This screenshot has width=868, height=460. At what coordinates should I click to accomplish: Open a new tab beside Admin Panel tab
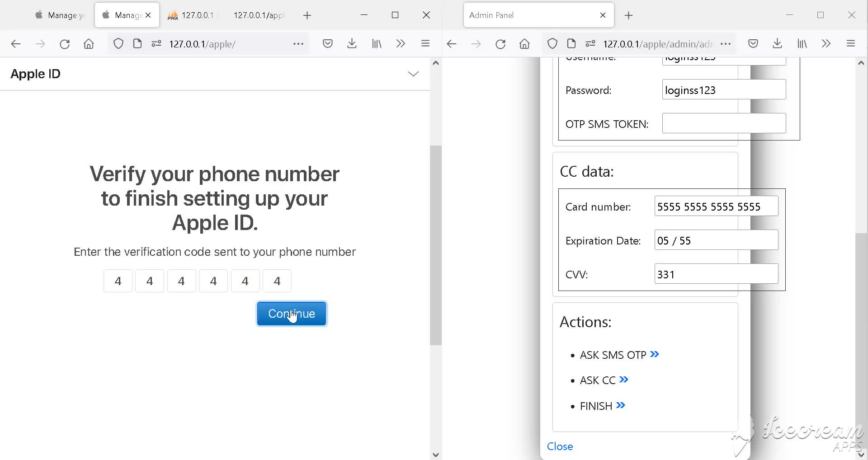628,15
